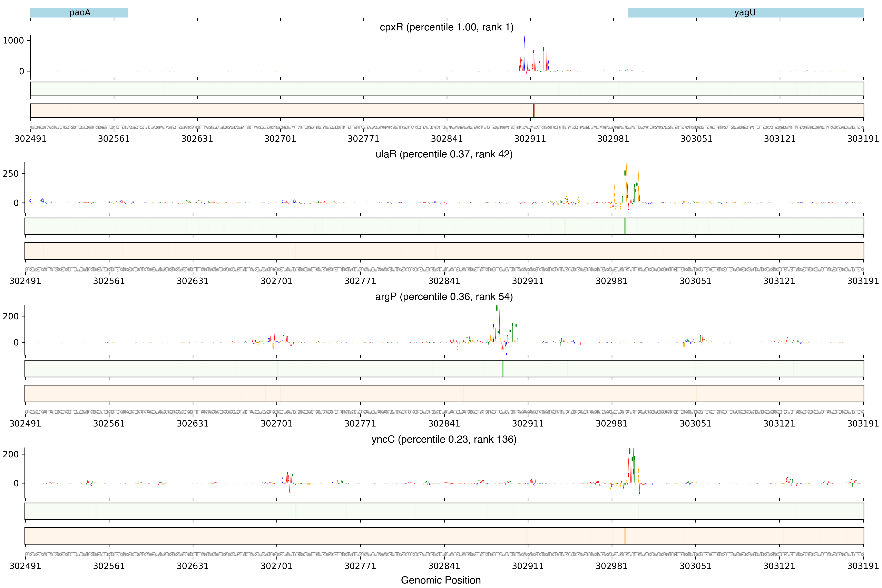The width and height of the screenshot is (882, 588).
Task: Click the 250 y-axis label on ulaR plot
Action: pyautogui.click(x=10, y=174)
